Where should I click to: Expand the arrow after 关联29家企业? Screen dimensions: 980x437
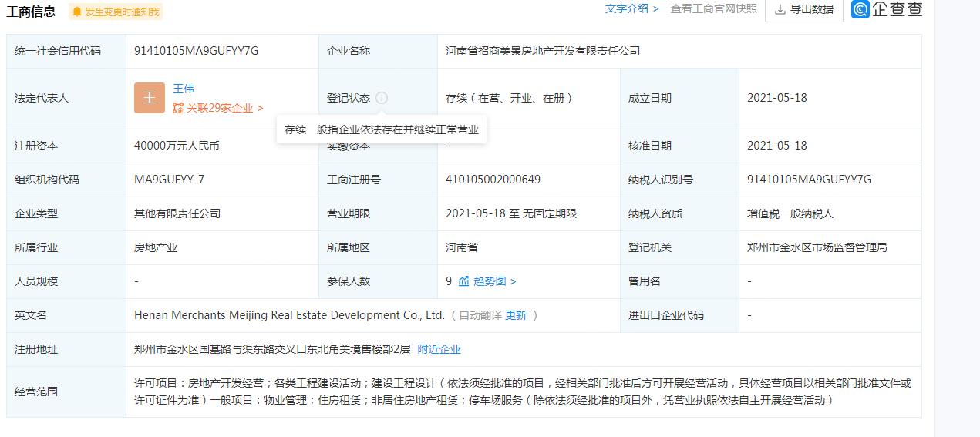coord(261,109)
